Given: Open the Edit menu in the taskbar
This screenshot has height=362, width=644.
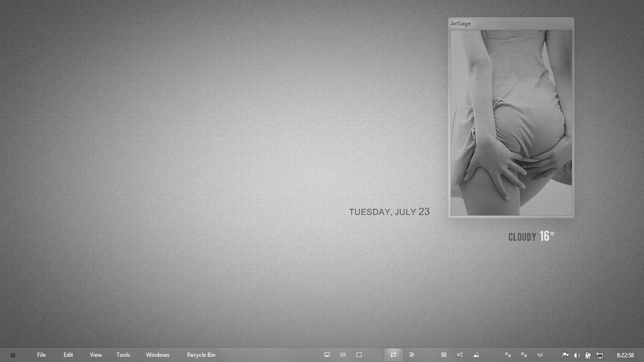Looking at the screenshot, I should [68, 355].
